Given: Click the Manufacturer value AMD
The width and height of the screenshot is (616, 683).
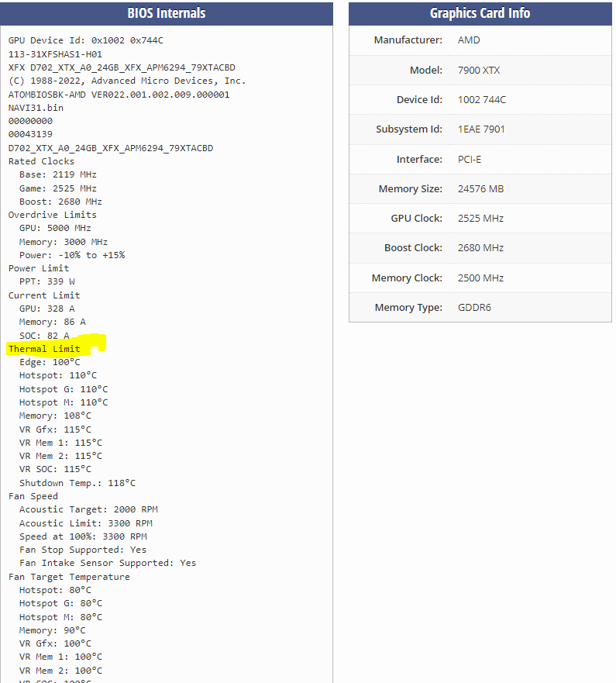Looking at the screenshot, I should click(469, 40).
